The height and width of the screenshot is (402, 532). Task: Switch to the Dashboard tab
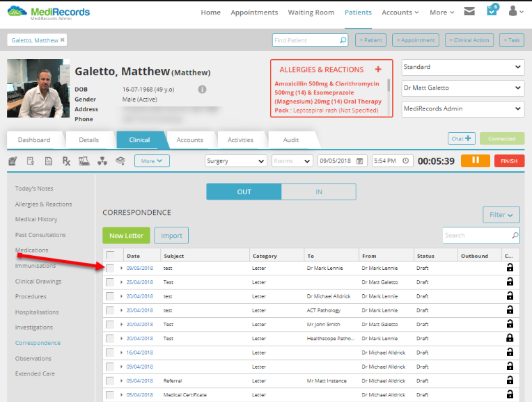tap(34, 140)
